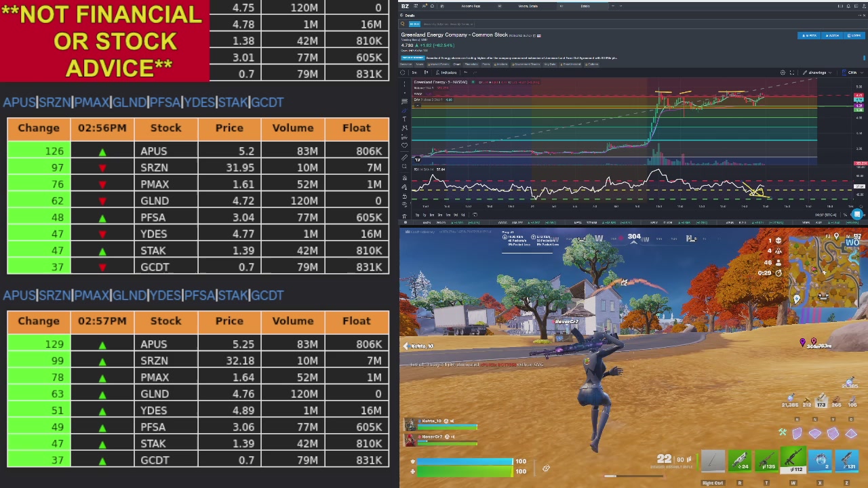Click SRZN in the 02:56PM table
868x488 pixels.
click(x=154, y=167)
